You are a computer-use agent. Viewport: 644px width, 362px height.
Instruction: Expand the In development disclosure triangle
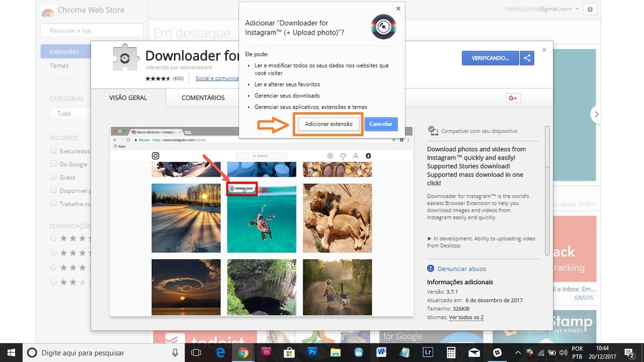pos(429,238)
